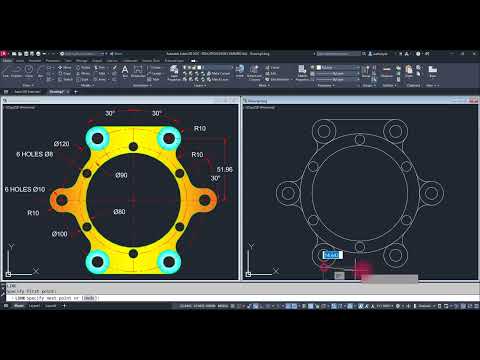Click Save in Quick Access toolbar
The width and height of the screenshot is (480, 360).
[26, 53]
